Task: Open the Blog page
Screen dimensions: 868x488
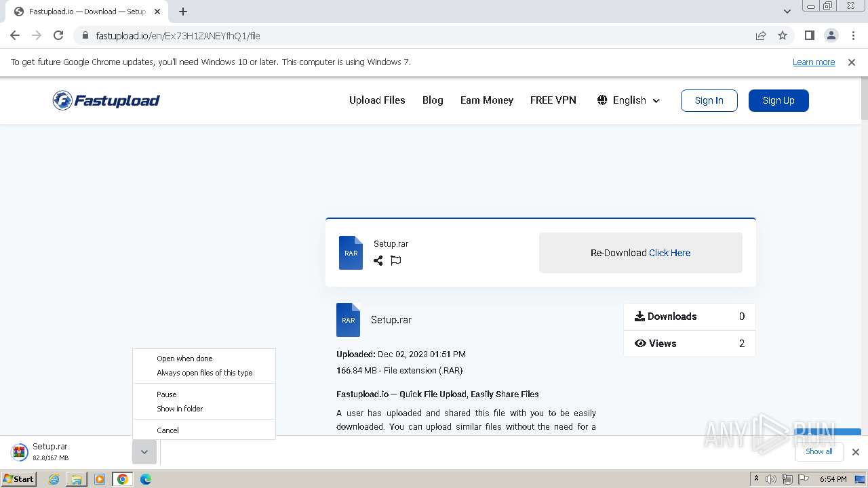Action: (x=433, y=100)
